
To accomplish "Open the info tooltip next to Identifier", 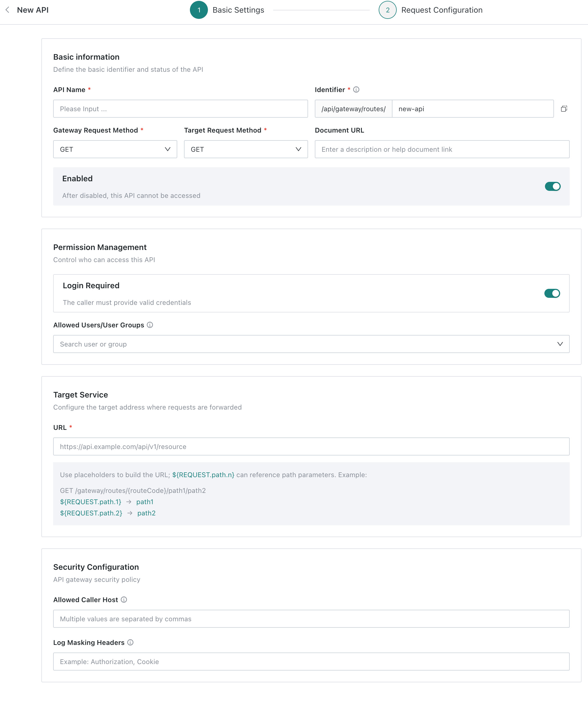I will (356, 90).
